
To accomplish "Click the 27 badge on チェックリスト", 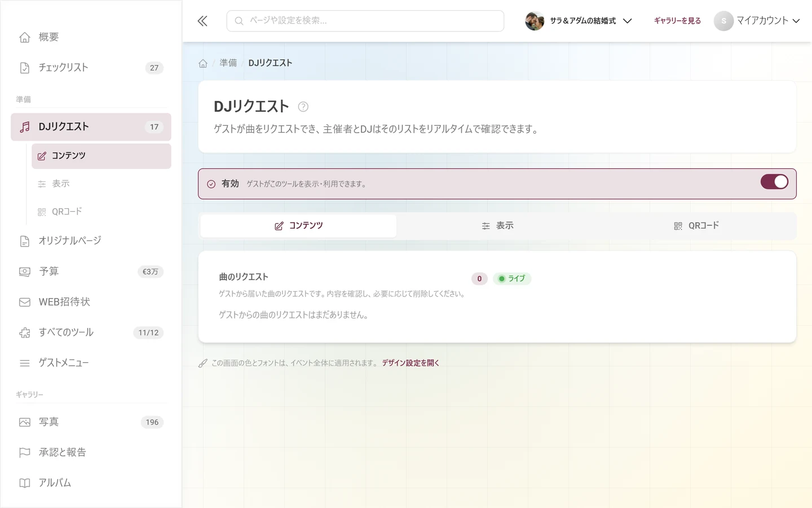I will point(154,68).
